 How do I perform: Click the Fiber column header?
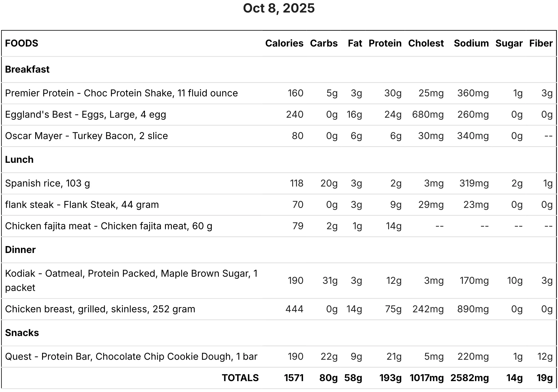click(x=541, y=43)
